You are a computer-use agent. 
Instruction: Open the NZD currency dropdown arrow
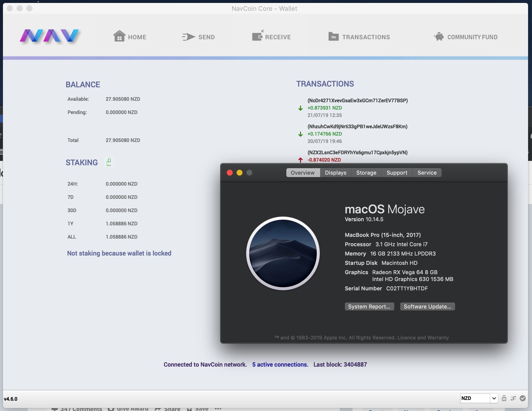pyautogui.click(x=494, y=398)
